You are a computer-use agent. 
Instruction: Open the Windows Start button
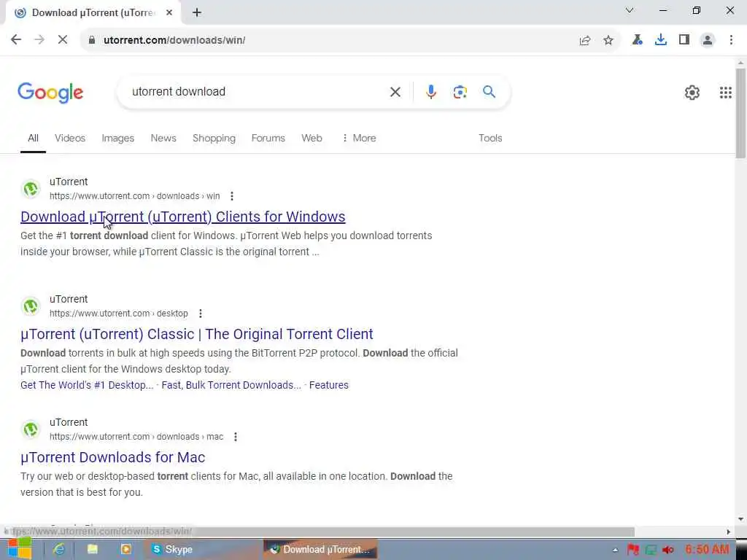tap(20, 549)
